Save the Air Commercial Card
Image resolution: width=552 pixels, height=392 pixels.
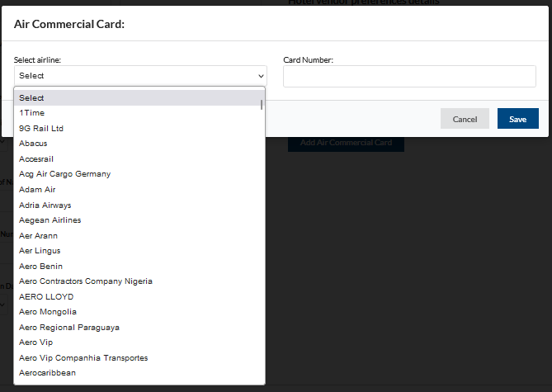pos(518,119)
